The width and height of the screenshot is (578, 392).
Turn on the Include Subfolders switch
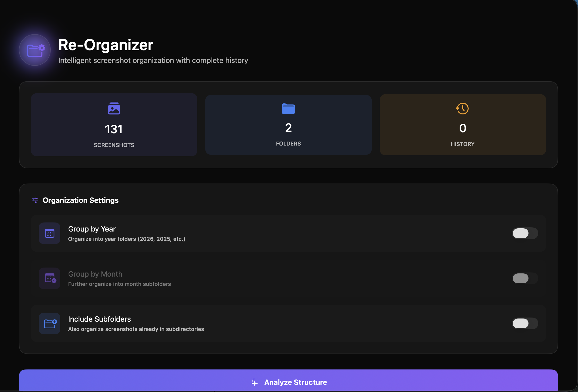click(525, 323)
